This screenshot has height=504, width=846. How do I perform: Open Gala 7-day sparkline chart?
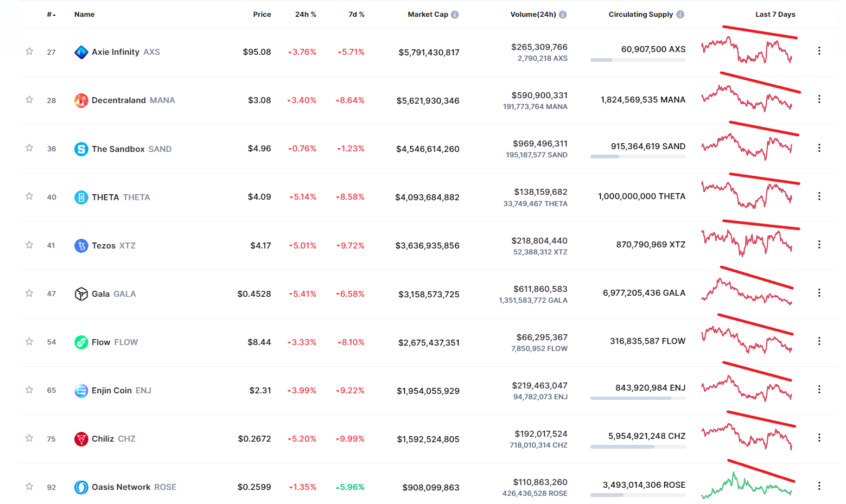(x=747, y=292)
